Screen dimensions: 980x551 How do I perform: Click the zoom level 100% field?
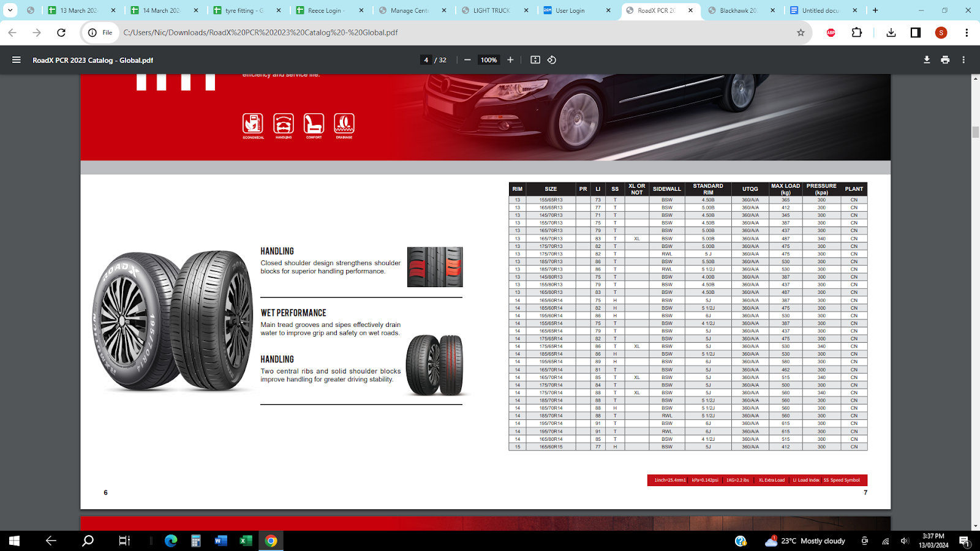[489, 60]
